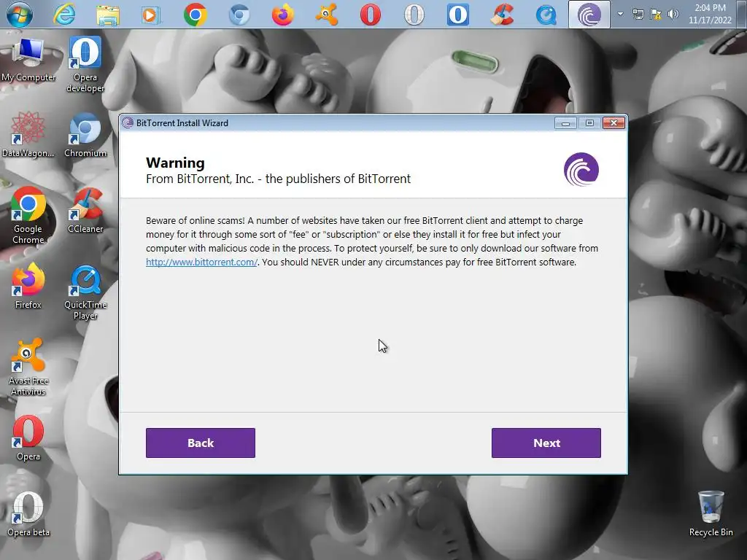Select the Firefox desktop shortcut

28,286
